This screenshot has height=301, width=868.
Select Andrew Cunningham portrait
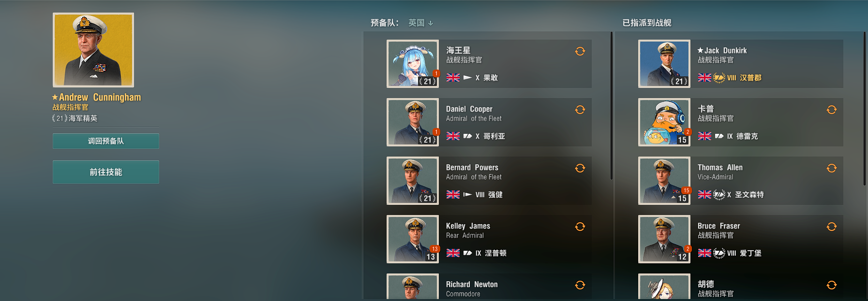click(x=93, y=50)
